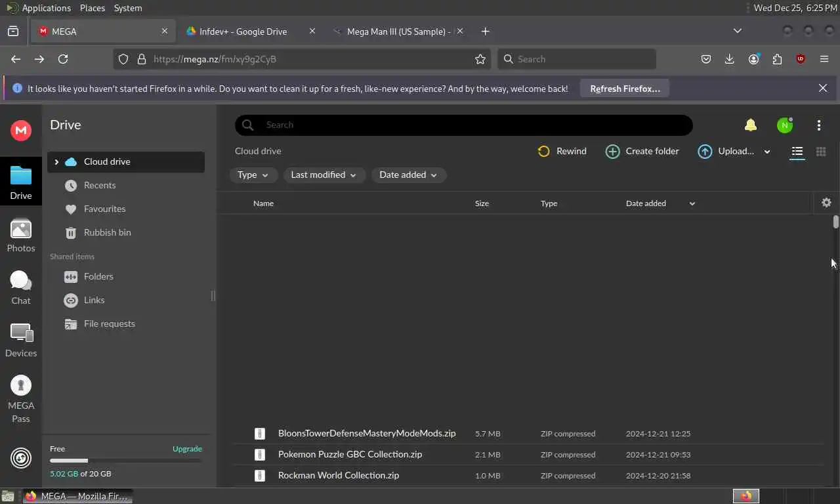
Task: Open the Photos section
Action: click(21, 235)
